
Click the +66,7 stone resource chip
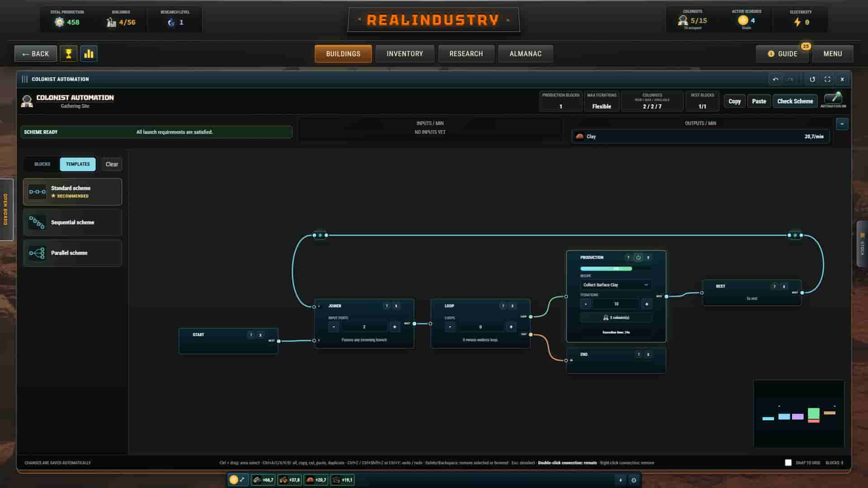pos(263,480)
